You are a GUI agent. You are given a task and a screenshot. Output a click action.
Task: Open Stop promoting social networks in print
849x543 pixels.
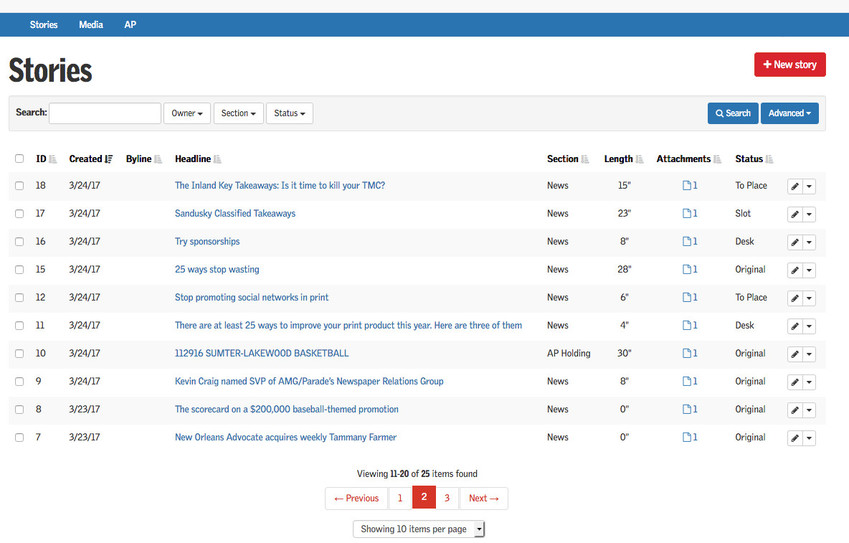tap(251, 297)
